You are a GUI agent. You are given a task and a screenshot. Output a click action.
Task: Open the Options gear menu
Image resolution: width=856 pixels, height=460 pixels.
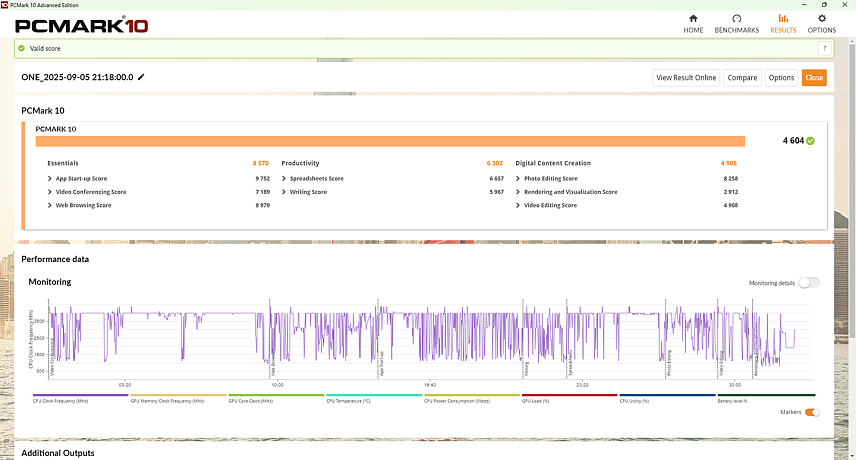point(821,24)
